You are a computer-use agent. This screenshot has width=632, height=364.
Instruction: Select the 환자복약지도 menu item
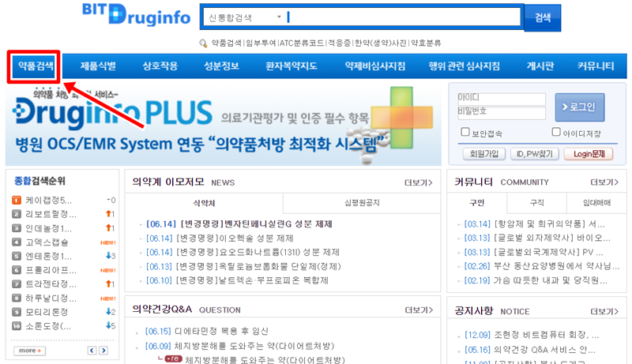291,66
